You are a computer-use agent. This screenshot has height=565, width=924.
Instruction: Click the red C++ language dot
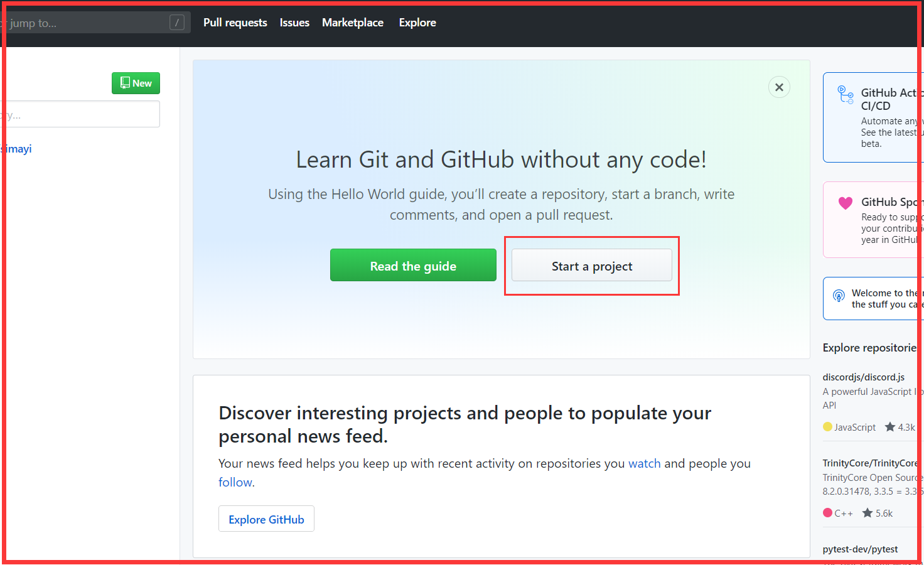827,513
